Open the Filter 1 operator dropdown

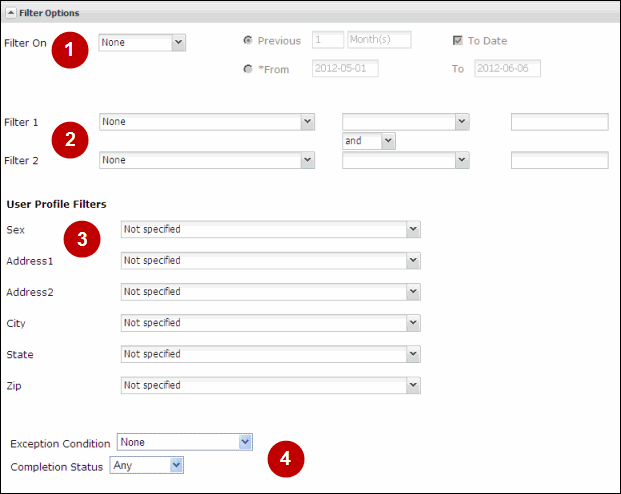[x=406, y=122]
